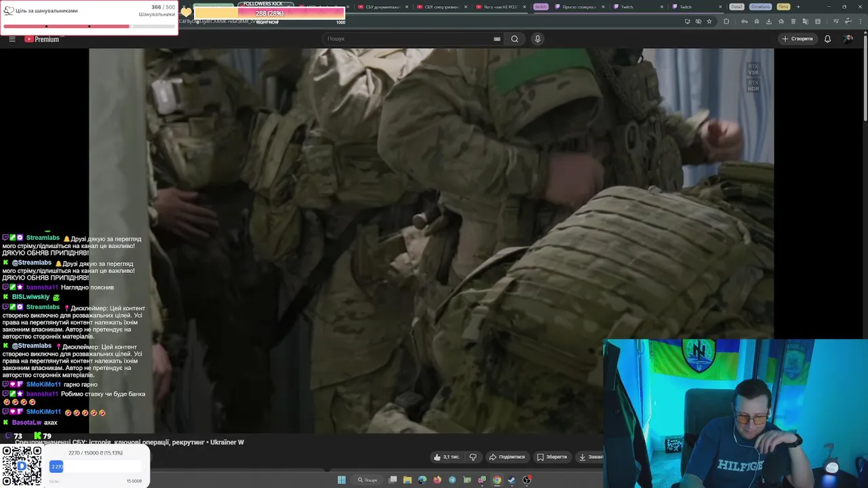Bookmark this page with the star icon
Image resolution: width=868 pixels, height=488 pixels.
coord(709,21)
